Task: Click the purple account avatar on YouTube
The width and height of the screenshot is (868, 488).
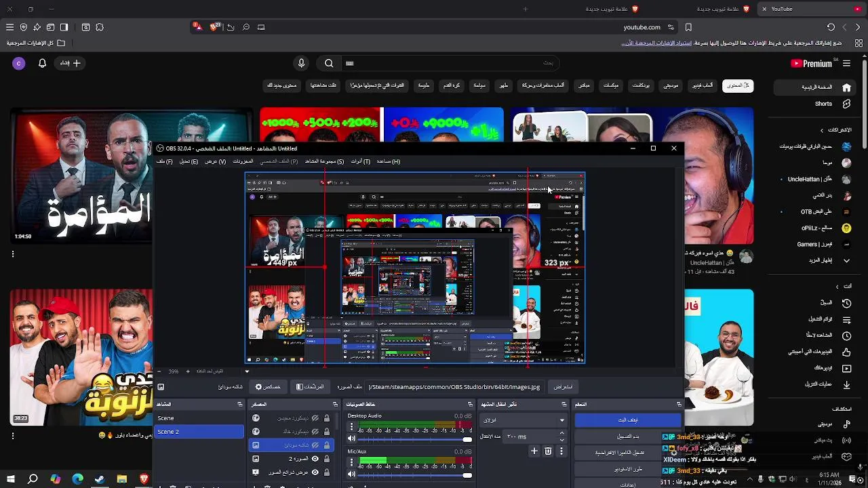Action: pos(19,63)
